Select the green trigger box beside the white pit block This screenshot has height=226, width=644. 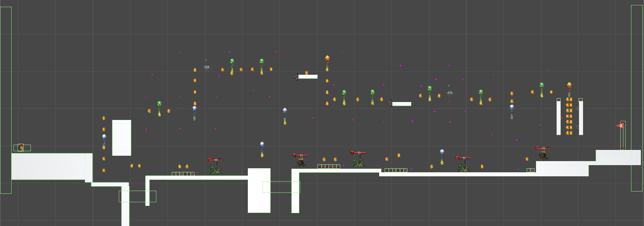tap(281, 187)
